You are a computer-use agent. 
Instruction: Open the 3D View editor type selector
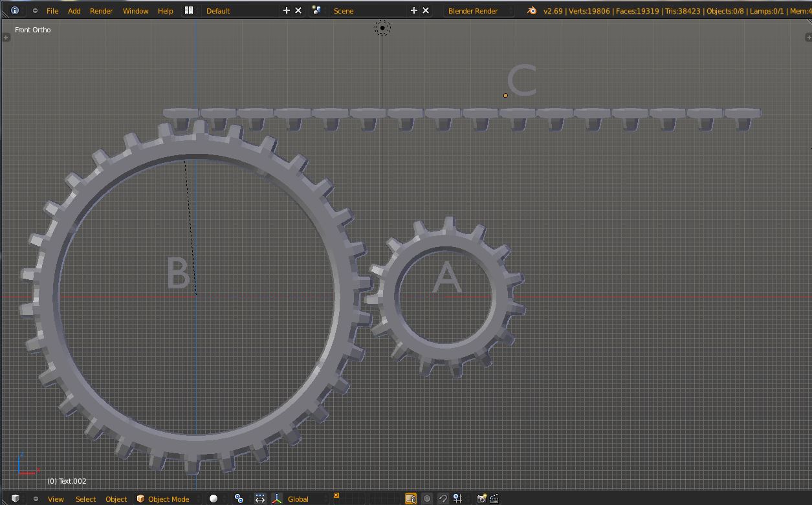pyautogui.click(x=16, y=498)
